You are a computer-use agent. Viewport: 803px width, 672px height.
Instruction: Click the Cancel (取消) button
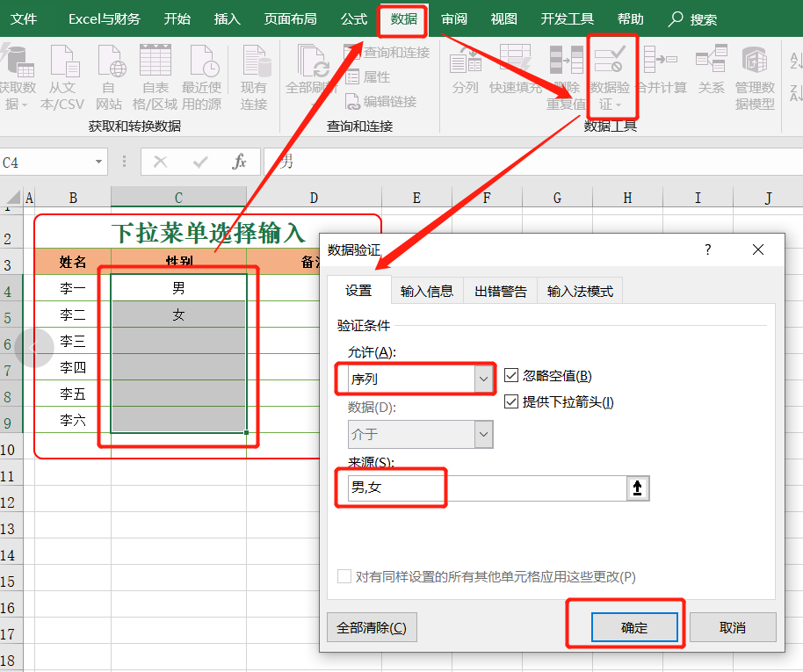coord(733,627)
